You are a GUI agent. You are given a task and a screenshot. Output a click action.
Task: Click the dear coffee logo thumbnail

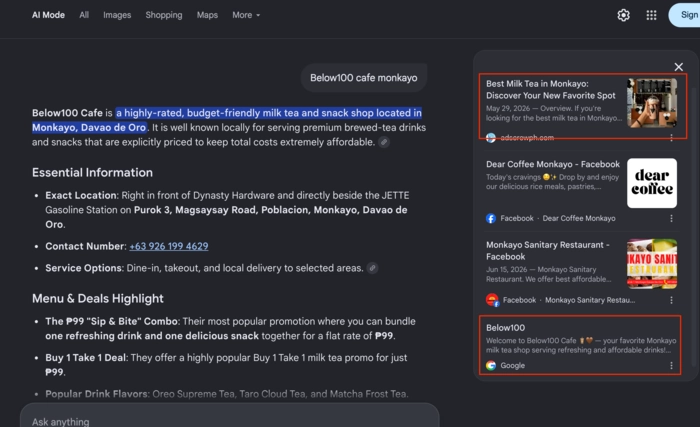click(652, 183)
